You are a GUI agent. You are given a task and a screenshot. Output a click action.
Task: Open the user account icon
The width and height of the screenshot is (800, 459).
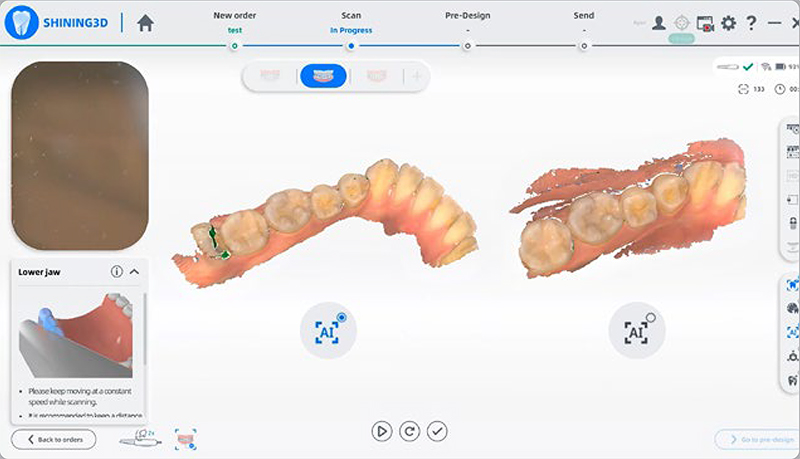pos(659,23)
